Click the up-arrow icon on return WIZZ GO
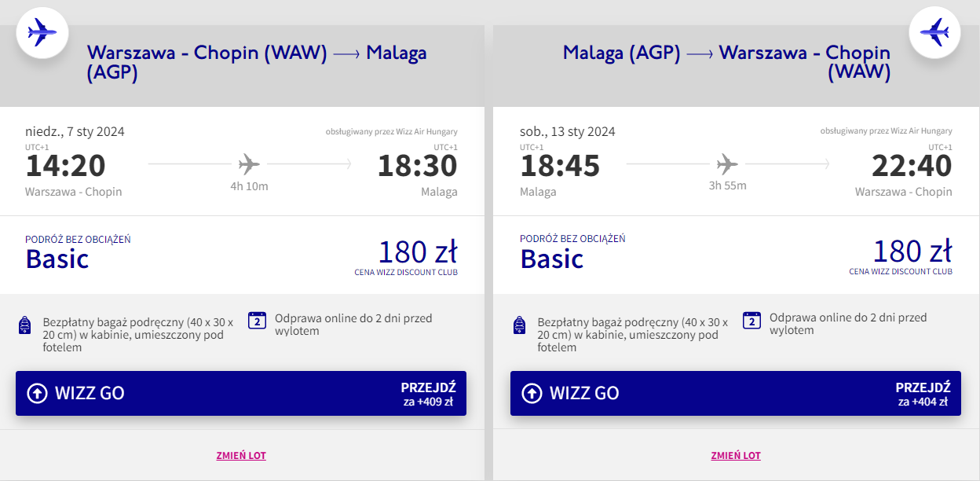 point(532,394)
